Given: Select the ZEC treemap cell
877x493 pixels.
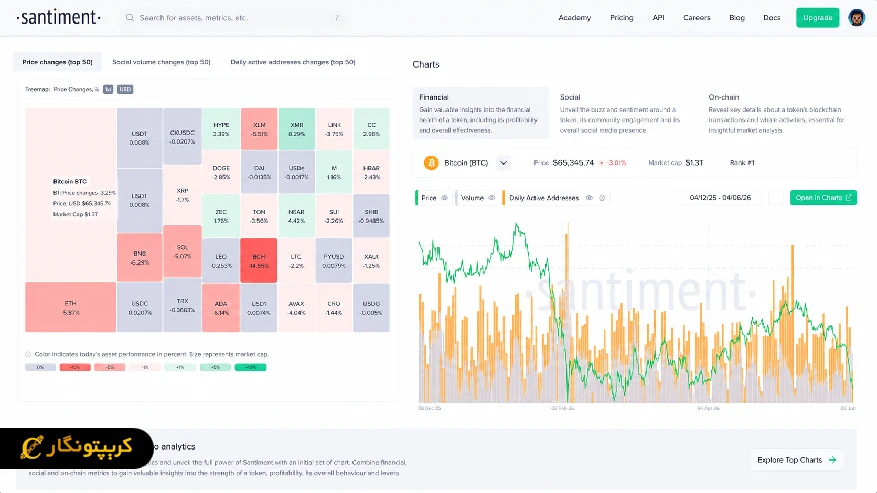Looking at the screenshot, I should 221,216.
